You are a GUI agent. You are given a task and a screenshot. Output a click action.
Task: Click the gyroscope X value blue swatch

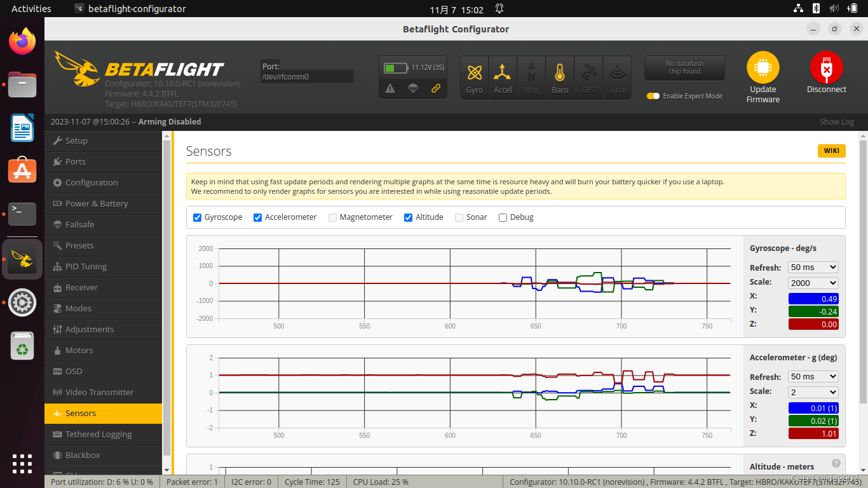pyautogui.click(x=813, y=299)
